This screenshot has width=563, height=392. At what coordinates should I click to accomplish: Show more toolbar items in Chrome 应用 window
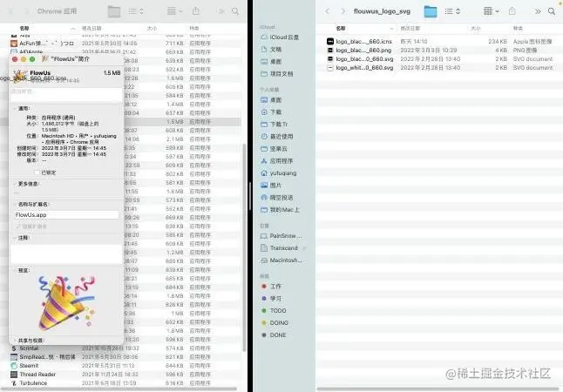pos(221,11)
